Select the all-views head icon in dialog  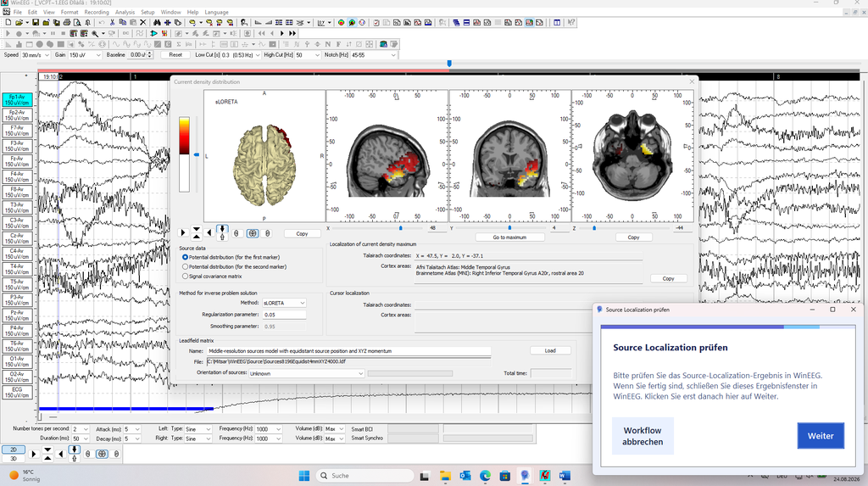click(x=253, y=233)
